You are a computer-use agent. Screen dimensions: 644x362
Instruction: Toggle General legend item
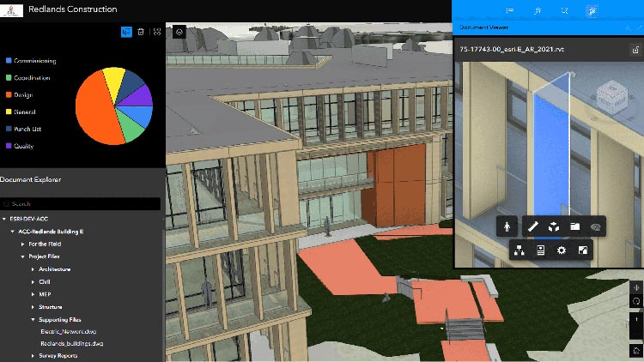pos(21,112)
